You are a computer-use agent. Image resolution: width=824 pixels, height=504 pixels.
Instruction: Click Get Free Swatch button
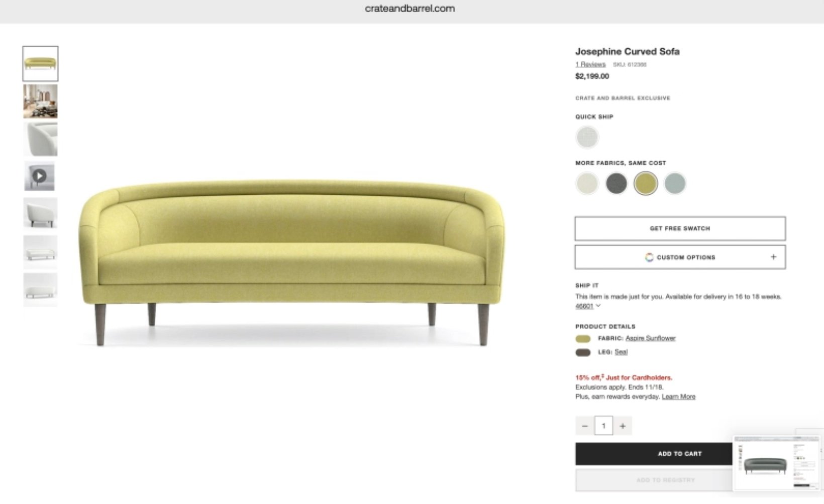(x=680, y=228)
